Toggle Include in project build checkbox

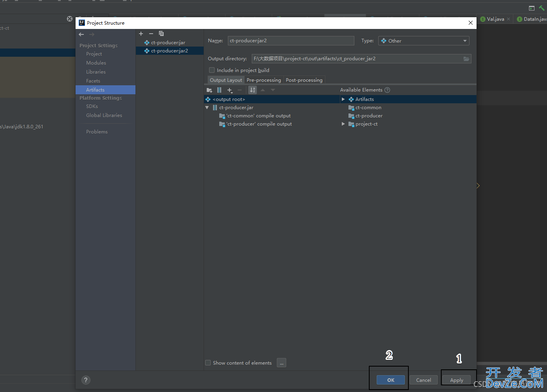212,70
